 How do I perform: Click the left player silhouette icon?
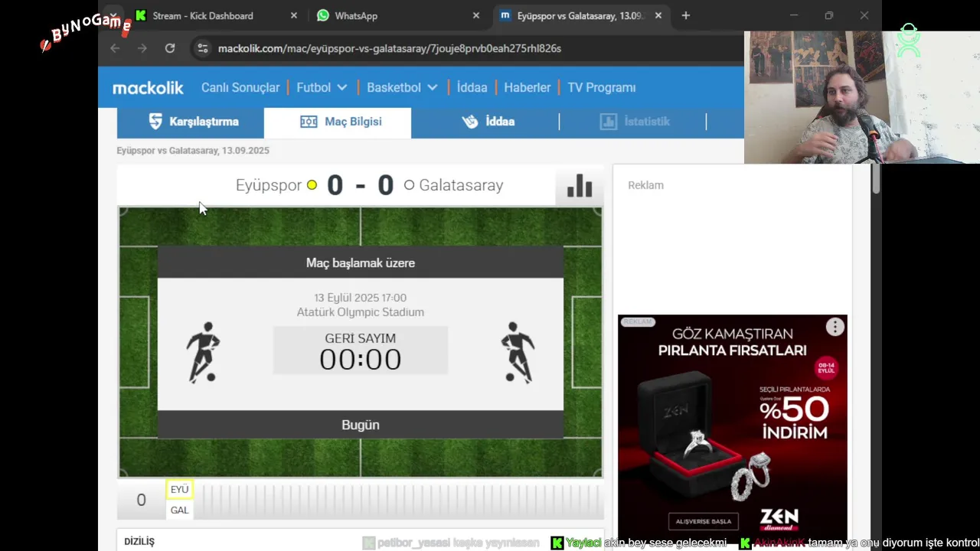click(204, 352)
